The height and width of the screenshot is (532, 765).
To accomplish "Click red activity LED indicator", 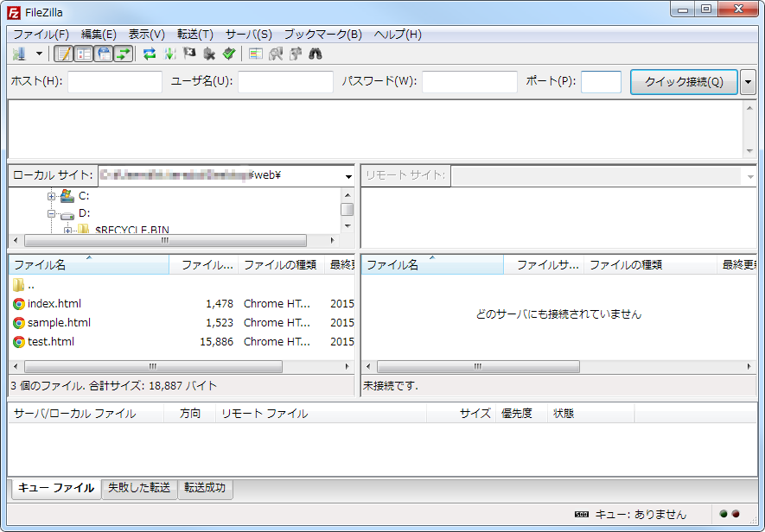I will pyautogui.click(x=736, y=514).
